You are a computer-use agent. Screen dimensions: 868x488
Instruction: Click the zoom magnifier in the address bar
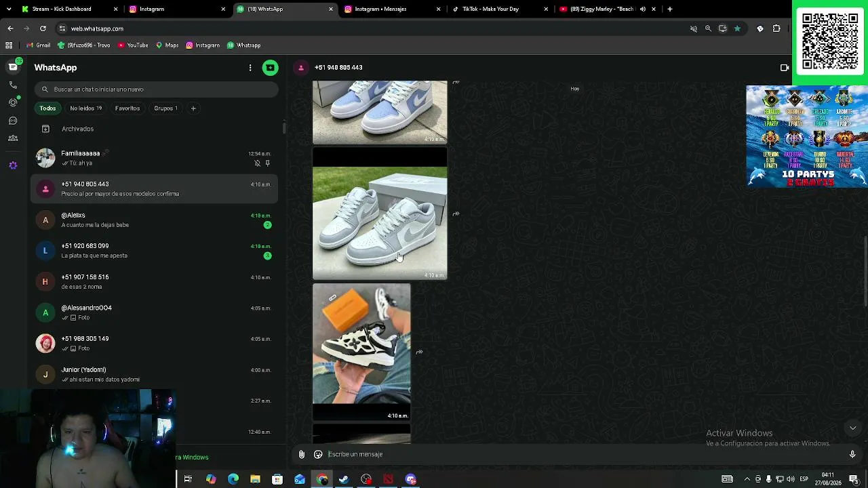pyautogui.click(x=708, y=28)
